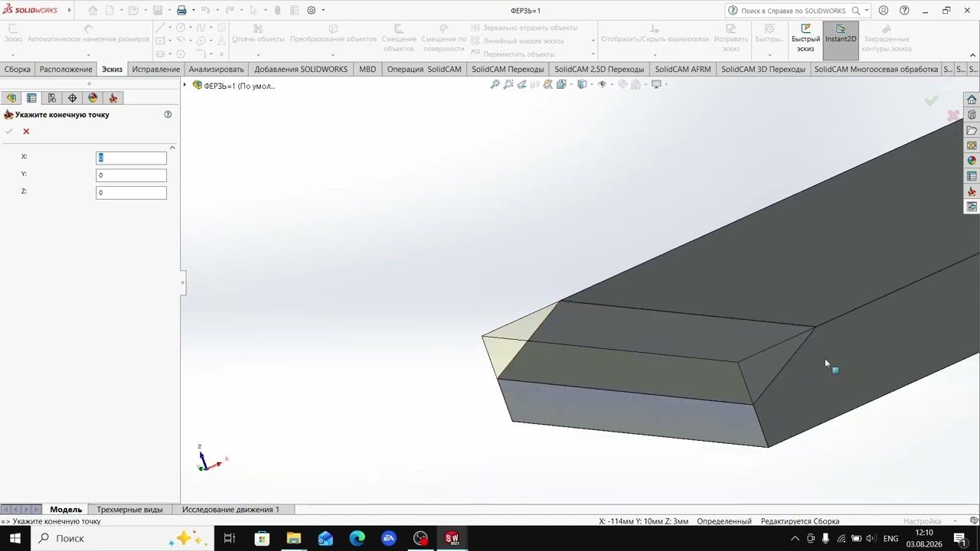Collapse the coordinates section chevron

(x=172, y=148)
